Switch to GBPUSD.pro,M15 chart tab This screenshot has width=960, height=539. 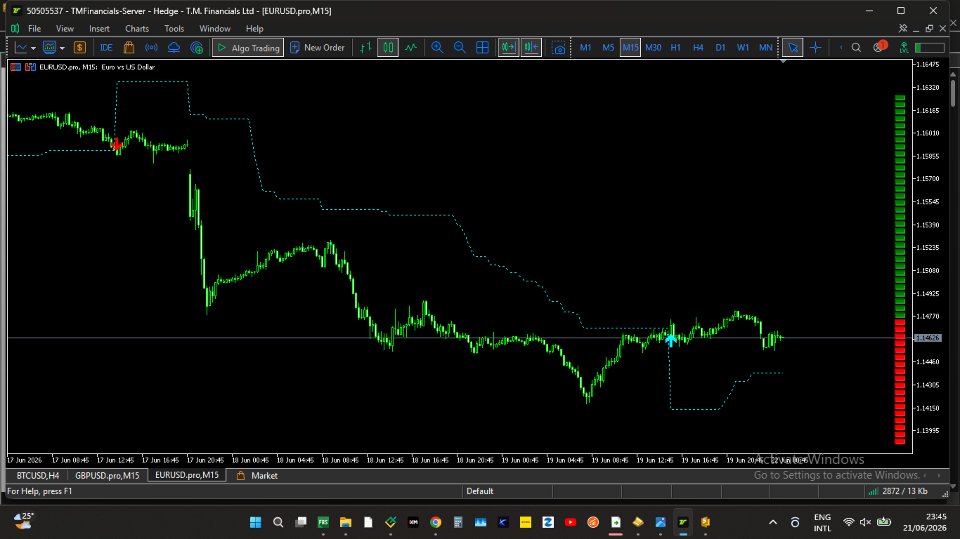(107, 475)
